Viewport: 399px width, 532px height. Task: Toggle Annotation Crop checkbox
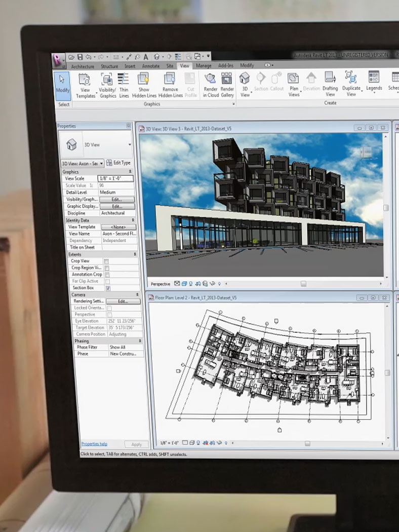tap(107, 275)
